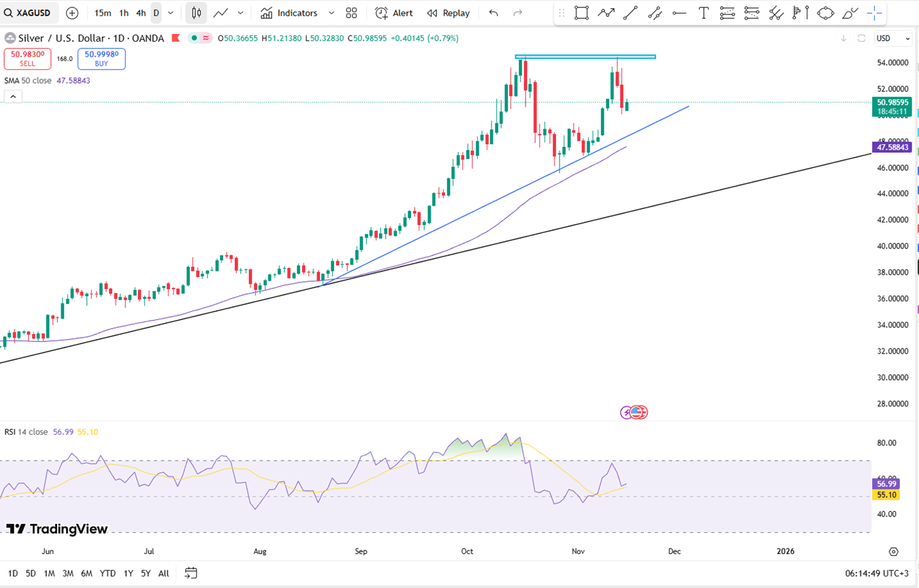The image size is (919, 588).
Task: Pick the Text annotation tool
Action: point(703,13)
